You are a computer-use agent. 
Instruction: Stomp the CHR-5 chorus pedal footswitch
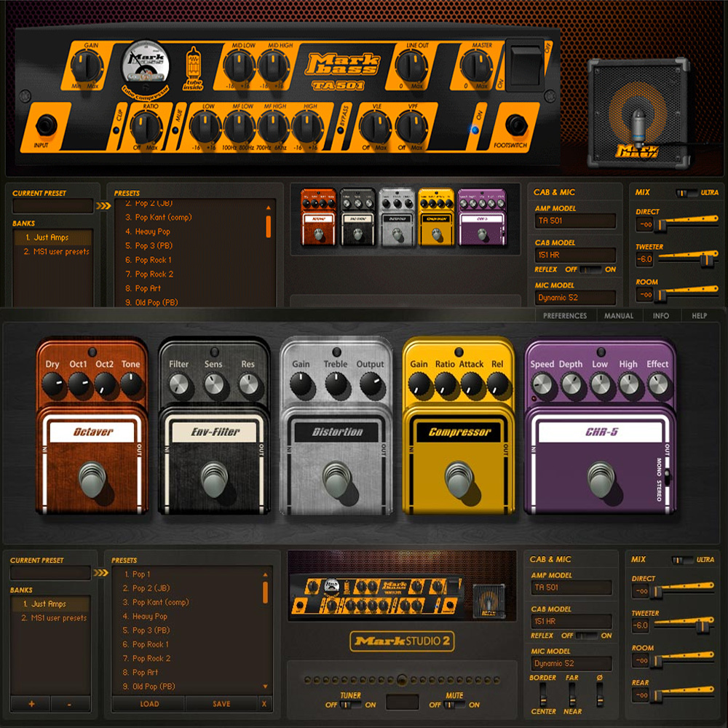[x=601, y=479]
